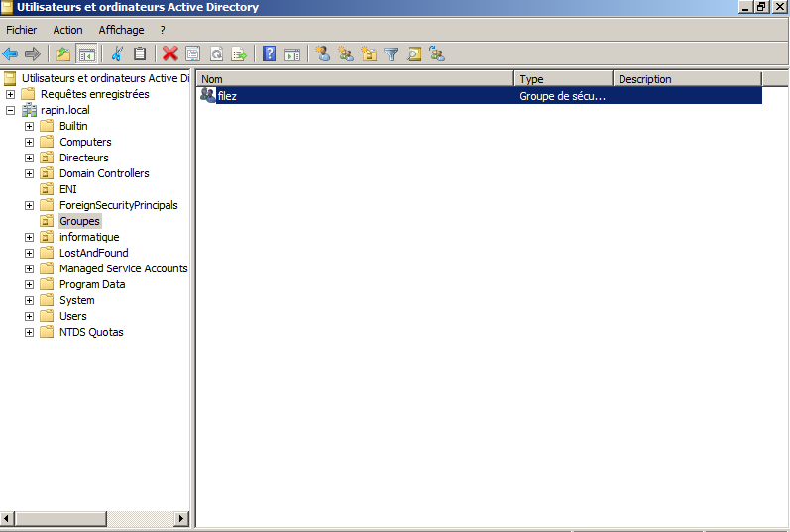Create a new group with toolbar icon
The height and width of the screenshot is (532, 790).
click(x=346, y=53)
